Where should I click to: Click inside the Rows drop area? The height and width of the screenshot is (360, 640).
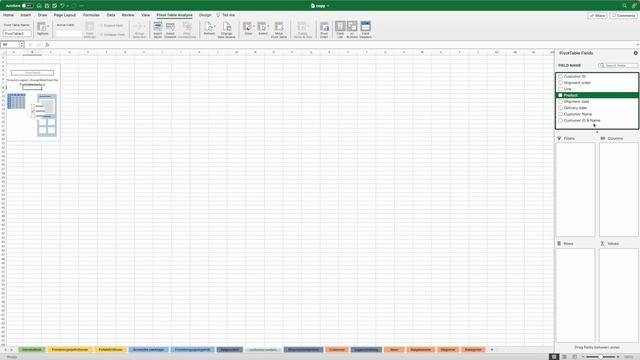click(x=575, y=295)
